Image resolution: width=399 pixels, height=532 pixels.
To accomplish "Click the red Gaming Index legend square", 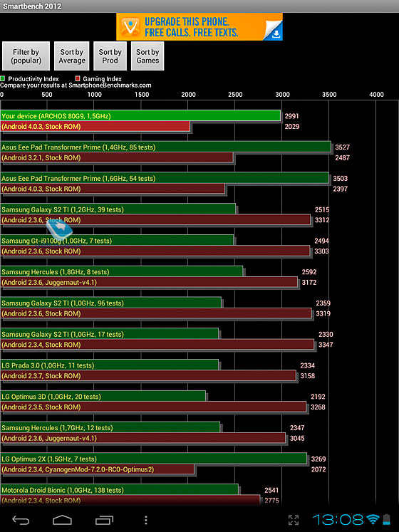I will point(78,79).
